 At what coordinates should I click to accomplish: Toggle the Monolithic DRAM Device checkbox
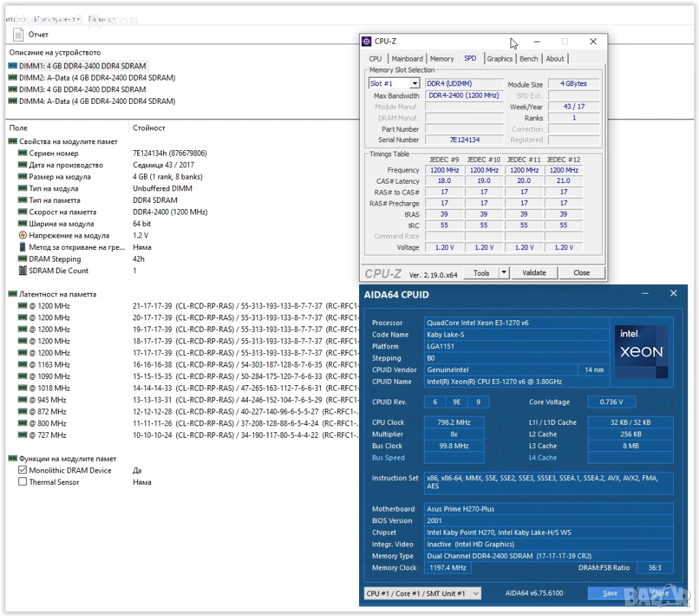click(x=23, y=471)
